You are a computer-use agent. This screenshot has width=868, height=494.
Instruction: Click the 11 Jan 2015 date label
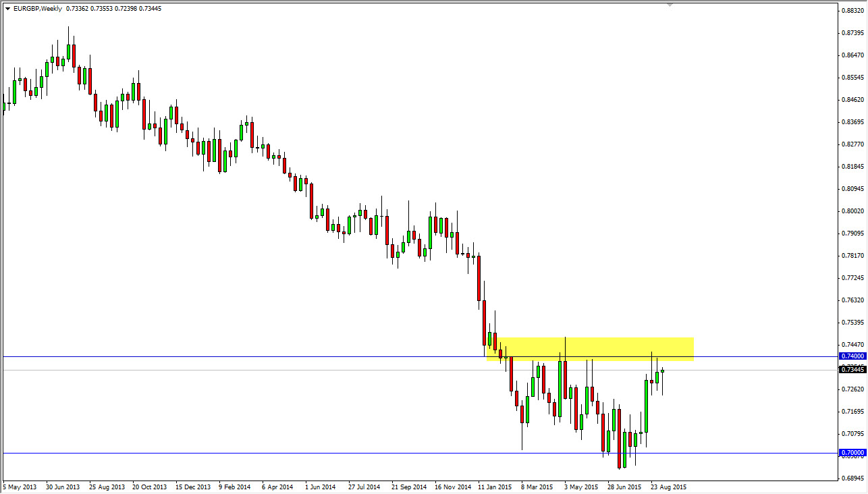[x=496, y=487]
